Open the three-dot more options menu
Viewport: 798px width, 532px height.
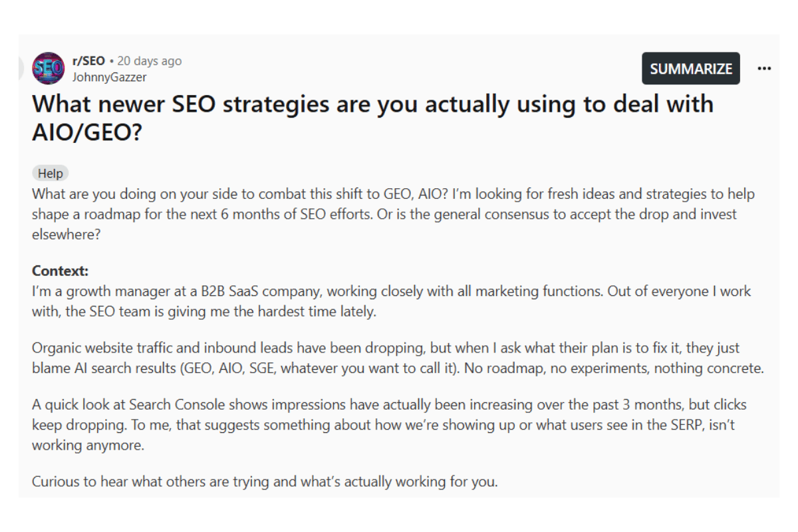pos(765,68)
